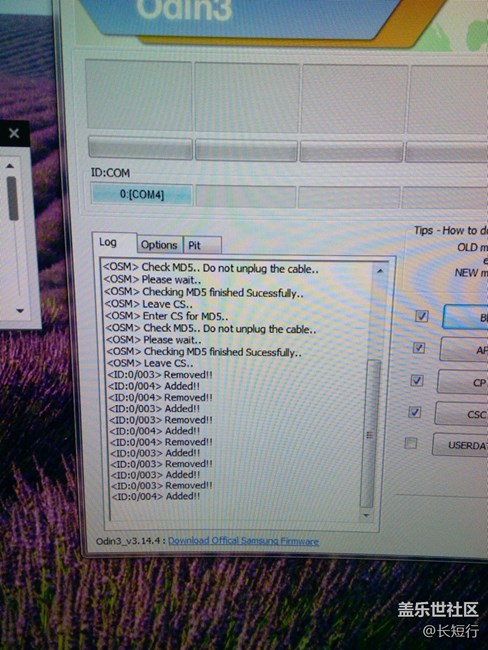Click the USERDATA file selection button
Screen dimensions: 488x650
[460, 445]
